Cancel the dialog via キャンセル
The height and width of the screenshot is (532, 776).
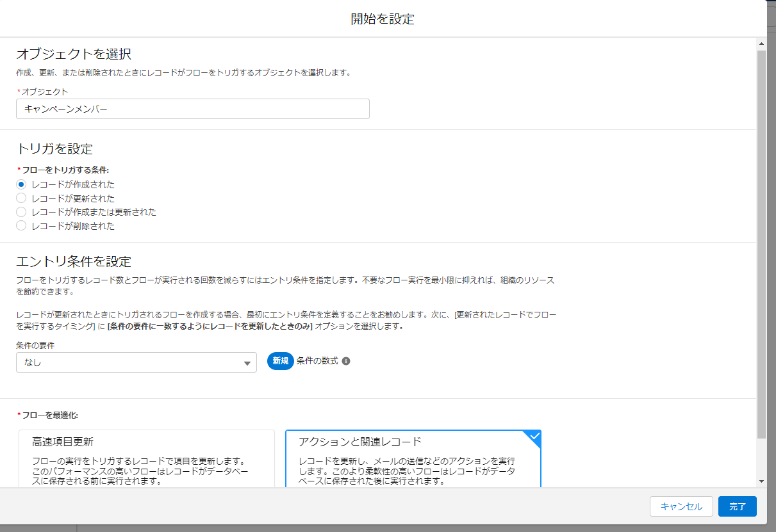[681, 506]
